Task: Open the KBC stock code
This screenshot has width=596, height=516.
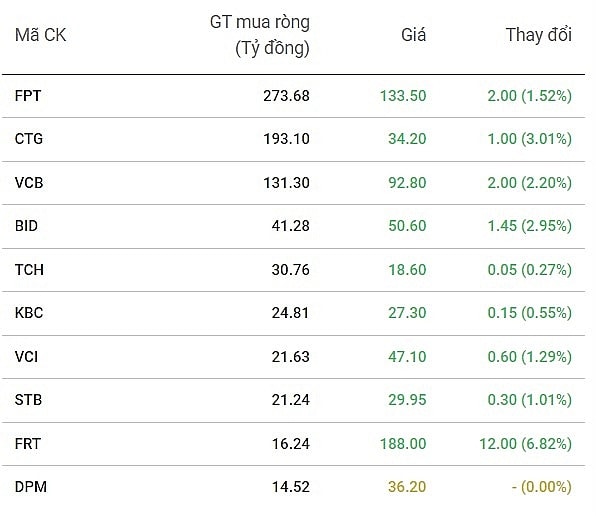Action: tap(29, 313)
